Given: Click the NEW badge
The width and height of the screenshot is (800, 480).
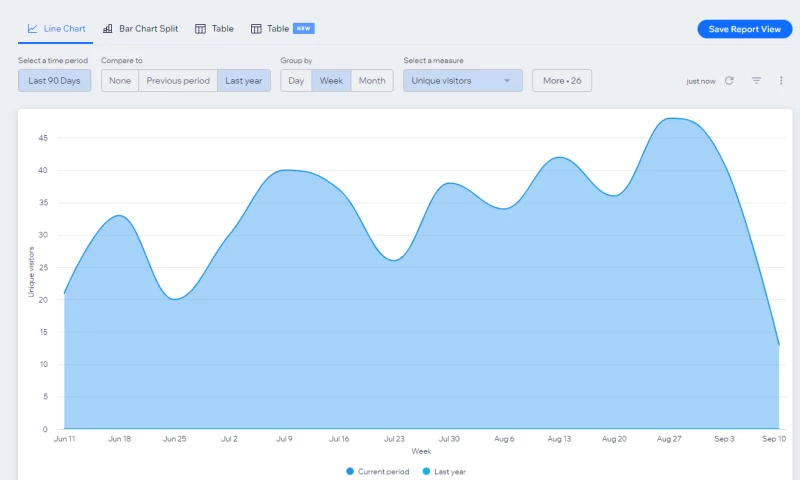Looking at the screenshot, I should (304, 29).
